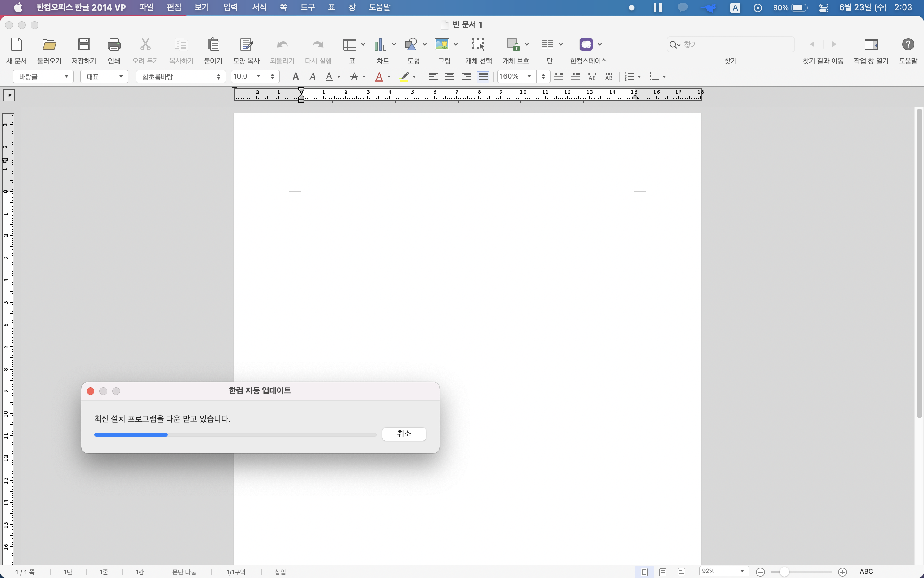Open 도움말 help question mark icon
Screen dimensions: 924x578
[x=908, y=45]
